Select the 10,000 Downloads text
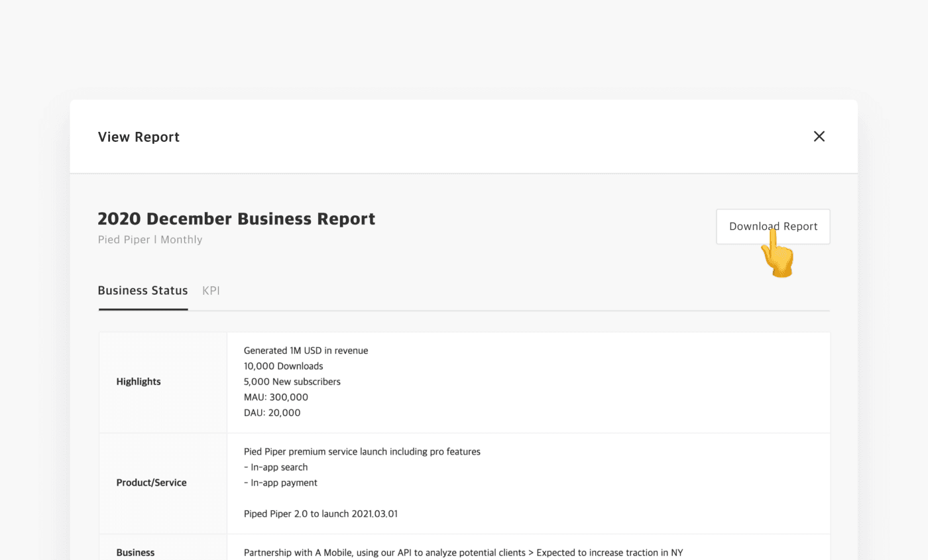Image resolution: width=928 pixels, height=560 pixels. tap(283, 366)
